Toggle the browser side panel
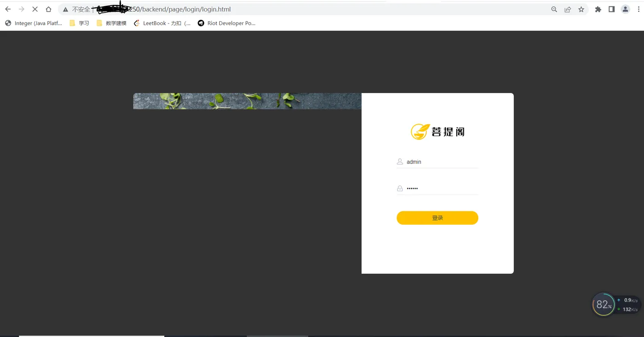The width and height of the screenshot is (644, 337). coord(611,9)
